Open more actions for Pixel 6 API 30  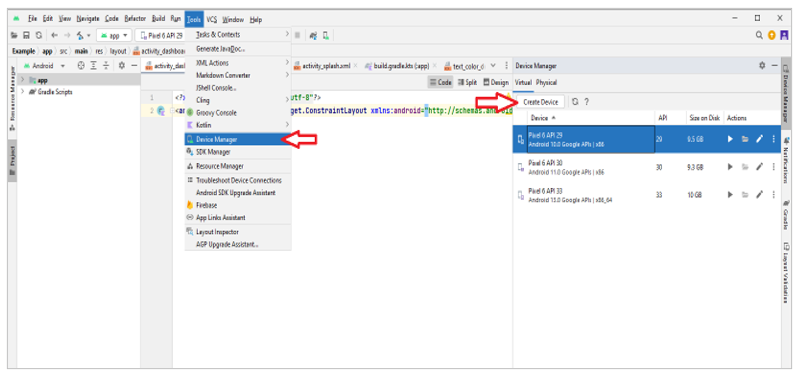[x=774, y=166]
